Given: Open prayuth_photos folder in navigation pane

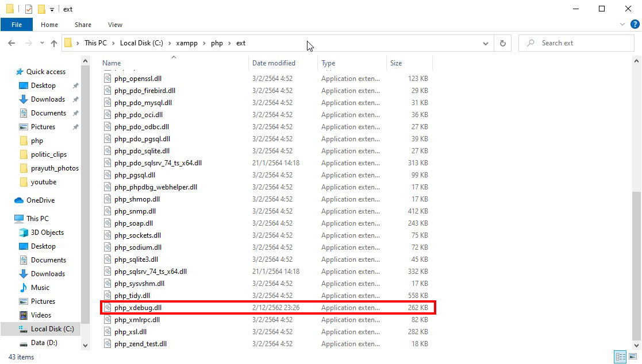Looking at the screenshot, I should [x=55, y=168].
